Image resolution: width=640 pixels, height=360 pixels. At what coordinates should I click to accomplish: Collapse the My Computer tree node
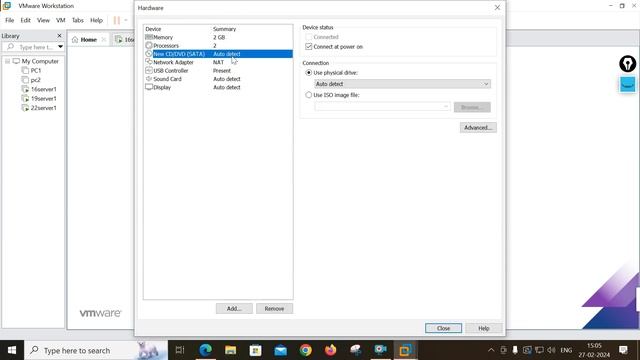coord(7,61)
